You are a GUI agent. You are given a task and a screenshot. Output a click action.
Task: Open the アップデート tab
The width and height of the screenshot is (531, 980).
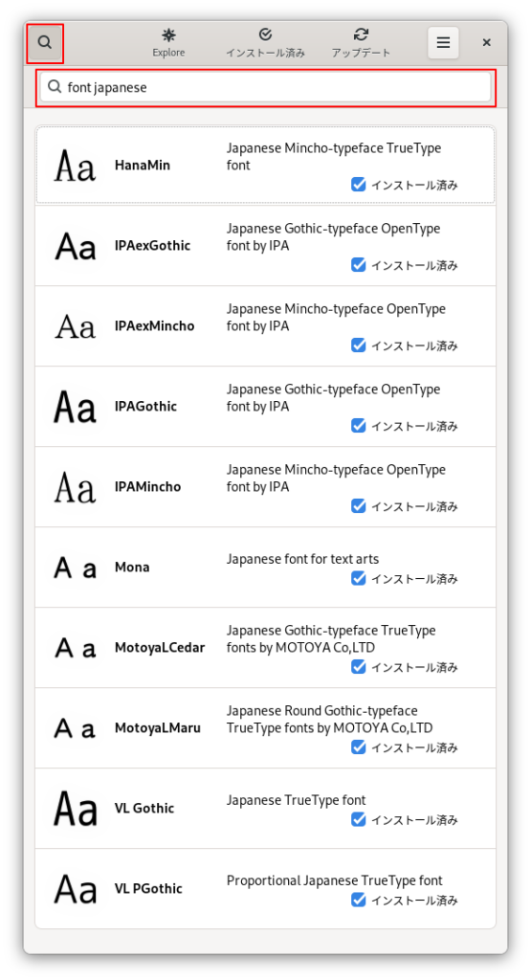pos(361,42)
